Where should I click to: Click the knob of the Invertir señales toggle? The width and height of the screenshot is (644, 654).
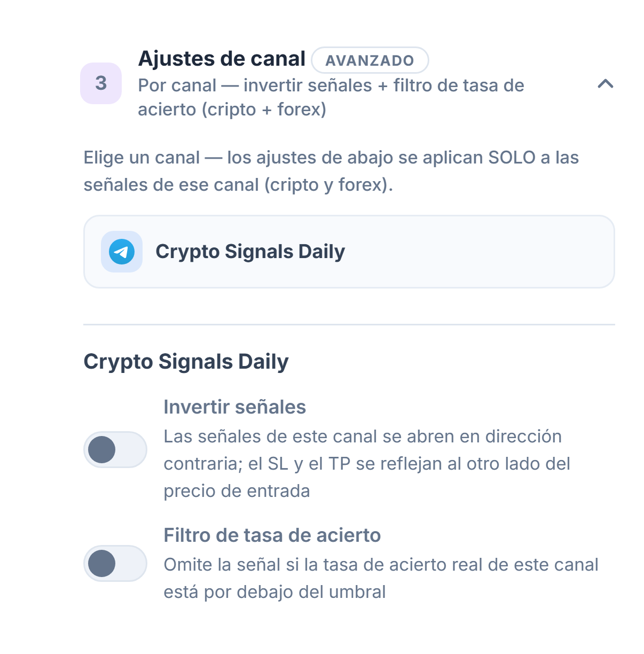102,449
